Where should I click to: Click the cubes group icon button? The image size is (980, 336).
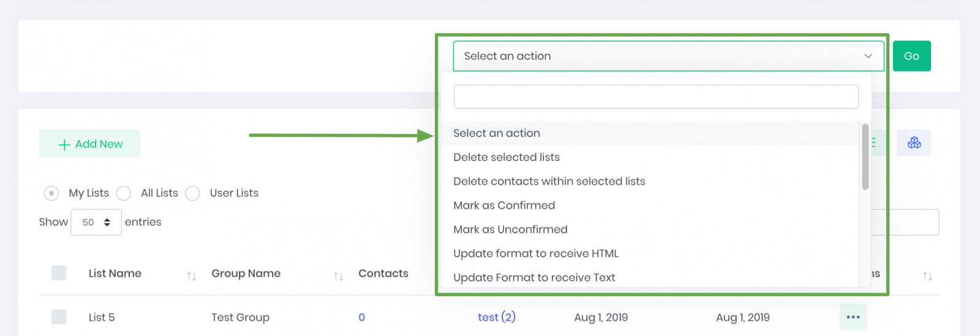914,143
